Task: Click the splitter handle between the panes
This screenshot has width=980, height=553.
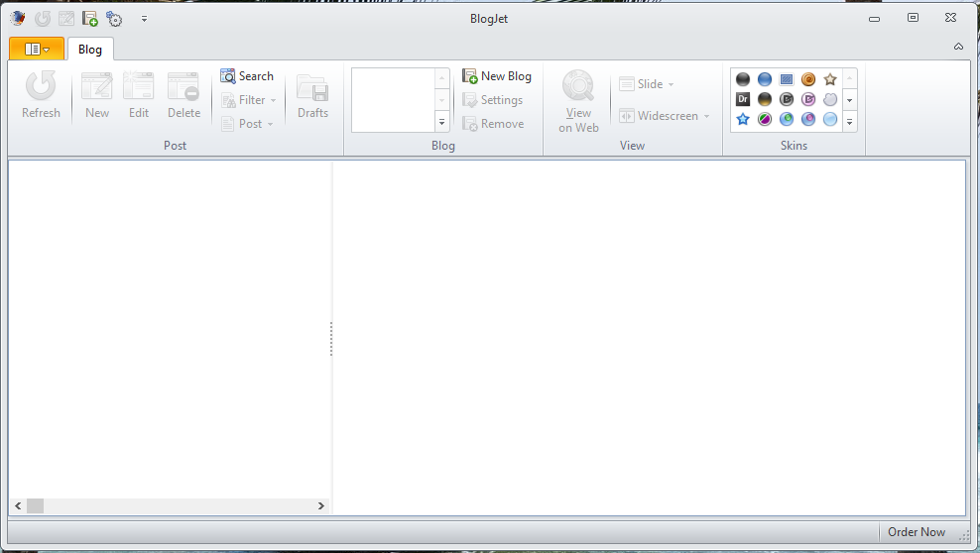Action: tap(331, 339)
